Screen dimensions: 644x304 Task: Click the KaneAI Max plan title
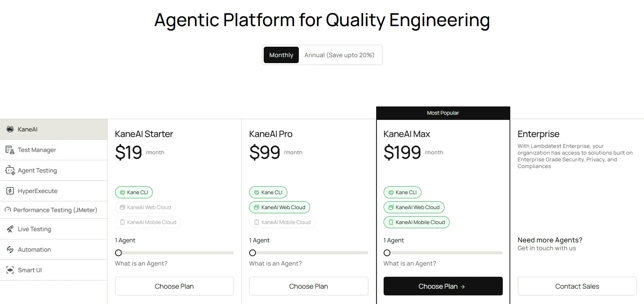(x=407, y=134)
